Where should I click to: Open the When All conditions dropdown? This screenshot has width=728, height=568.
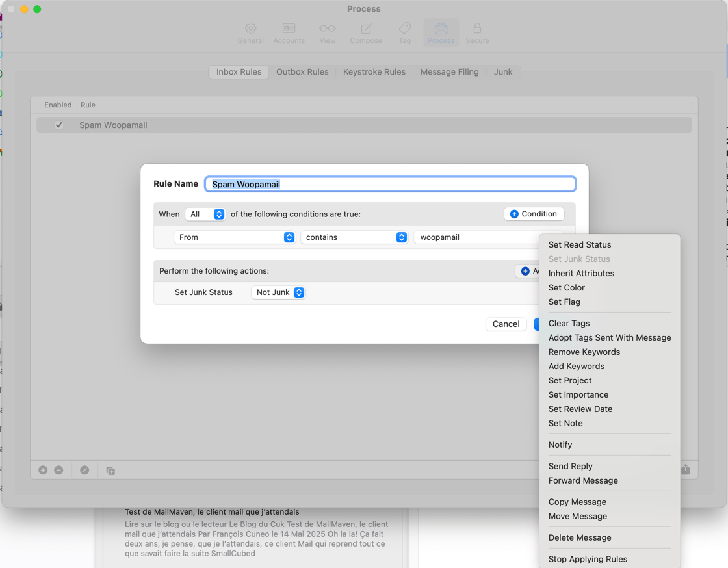[x=205, y=214]
